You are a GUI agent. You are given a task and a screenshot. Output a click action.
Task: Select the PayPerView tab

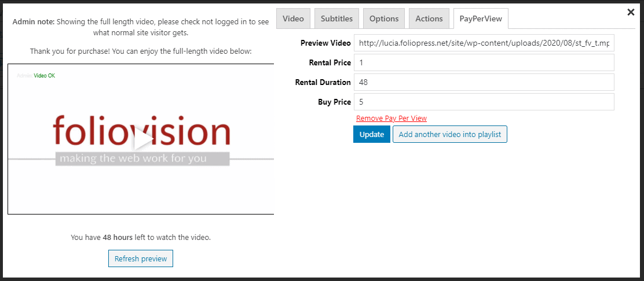(x=481, y=19)
